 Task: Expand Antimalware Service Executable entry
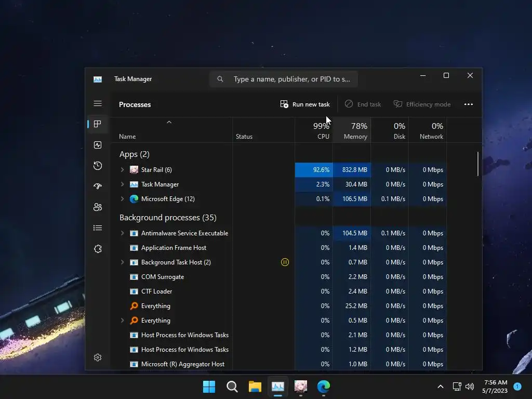(x=123, y=233)
